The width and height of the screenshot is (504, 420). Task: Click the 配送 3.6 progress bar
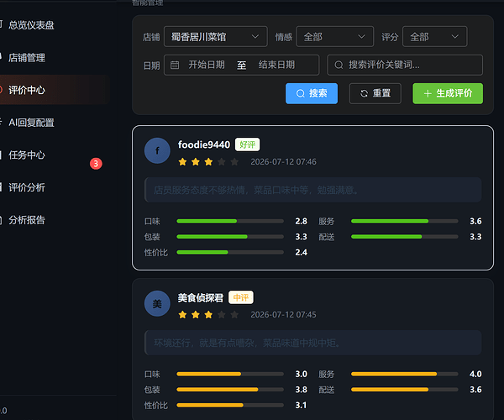405,390
